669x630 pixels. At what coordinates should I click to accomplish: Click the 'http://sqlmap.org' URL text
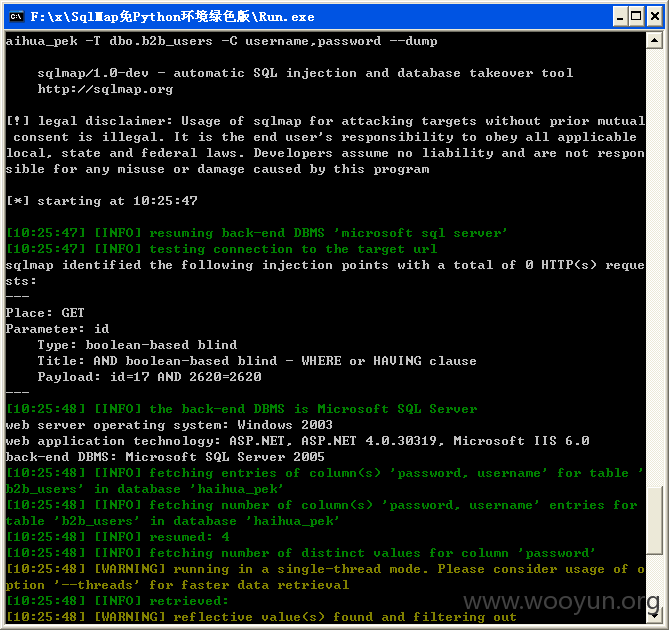click(x=105, y=89)
